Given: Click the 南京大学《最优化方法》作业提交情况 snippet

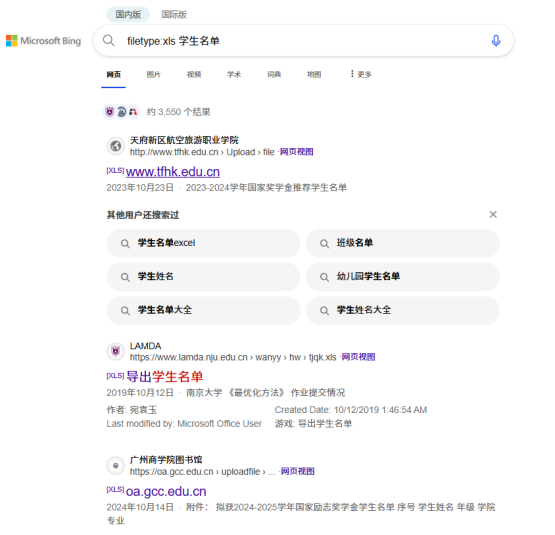Looking at the screenshot, I should coord(265,393).
